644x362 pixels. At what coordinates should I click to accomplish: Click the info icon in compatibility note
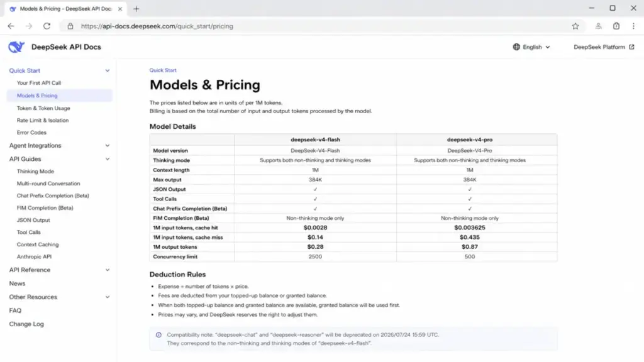(x=158, y=335)
